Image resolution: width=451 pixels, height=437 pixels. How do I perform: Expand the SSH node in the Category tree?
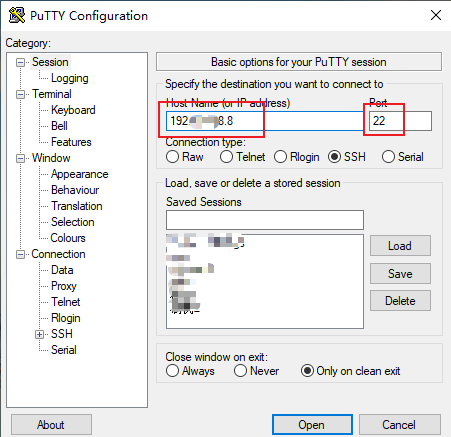(39, 334)
